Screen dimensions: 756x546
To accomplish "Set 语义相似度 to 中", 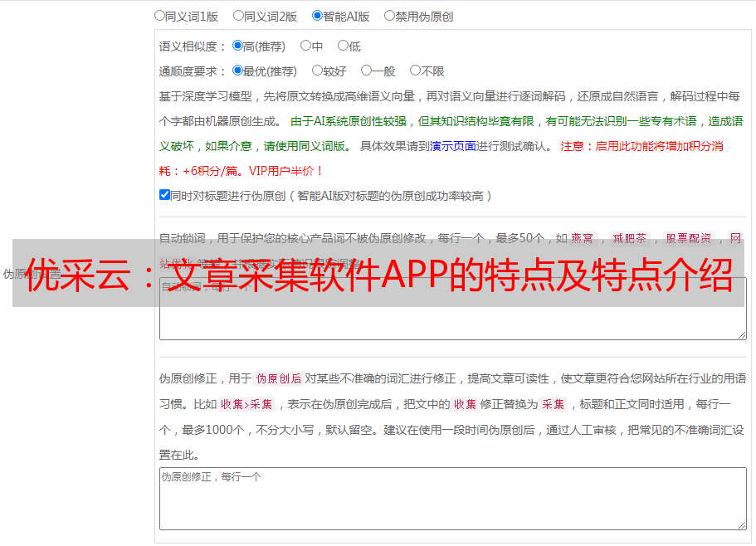I will (x=305, y=46).
